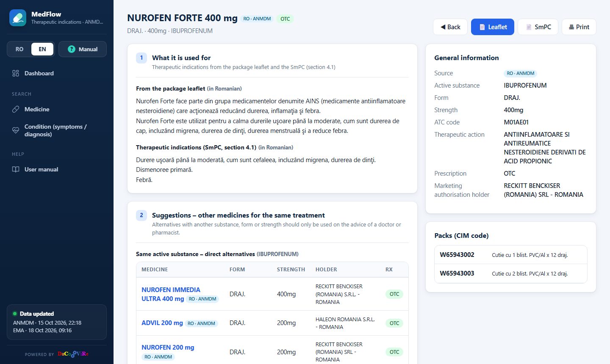Click the OTC badge in NUROFEN IMMEDIA row
This screenshot has width=610, height=364.
coord(394,294)
